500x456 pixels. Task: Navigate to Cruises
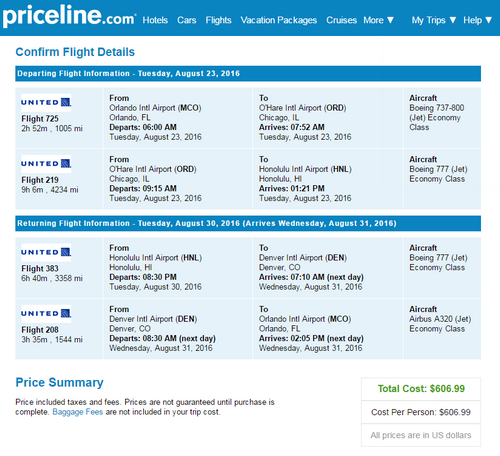[341, 20]
